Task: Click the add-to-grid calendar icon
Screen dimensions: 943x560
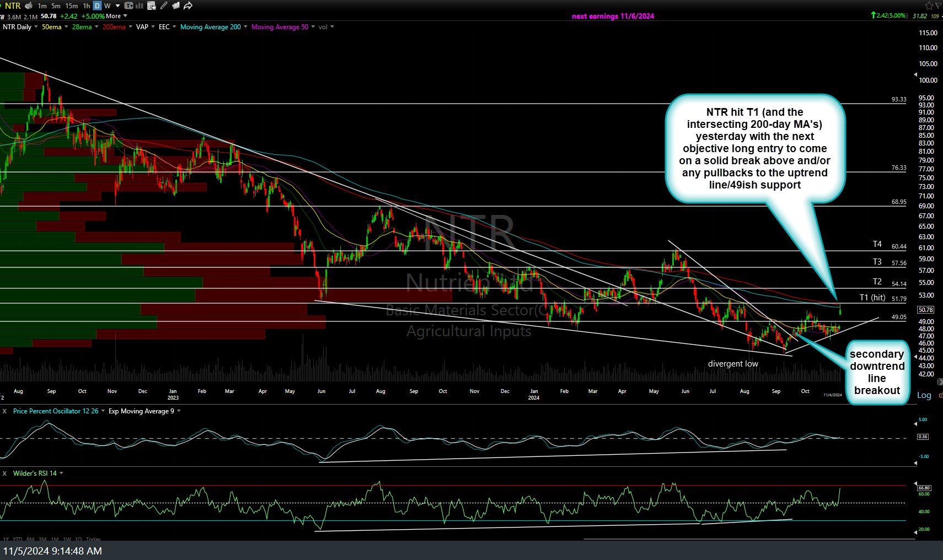Action: [152, 6]
